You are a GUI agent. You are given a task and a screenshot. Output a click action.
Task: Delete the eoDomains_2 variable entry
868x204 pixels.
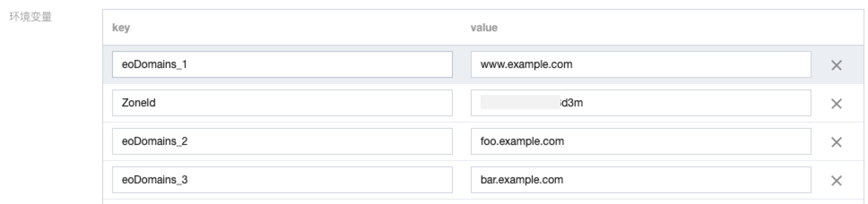pos(836,142)
